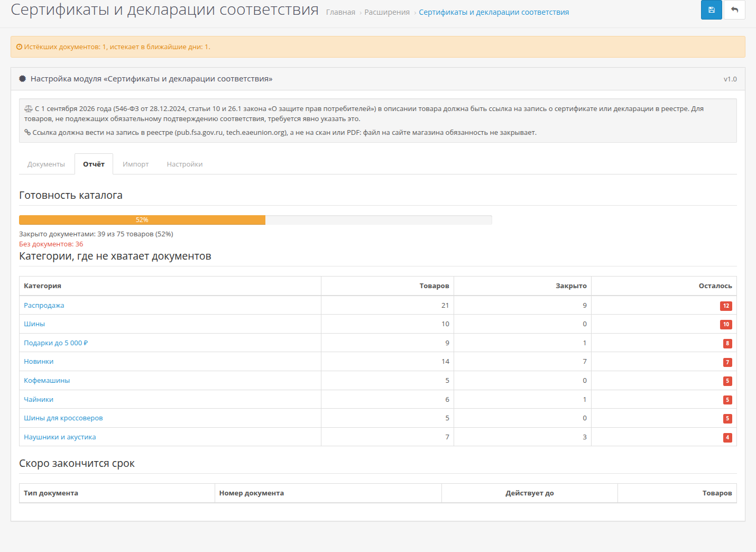Open the Настройки tab
Image resolution: width=756 pixels, height=552 pixels.
[x=185, y=164]
